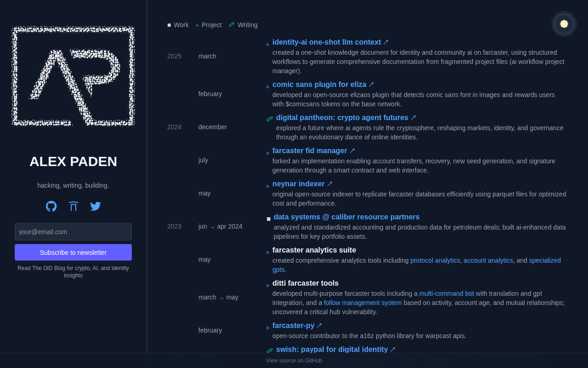Viewport: 588px width, 368px height.
Task: Filter timeline by Project
Action: 209,25
